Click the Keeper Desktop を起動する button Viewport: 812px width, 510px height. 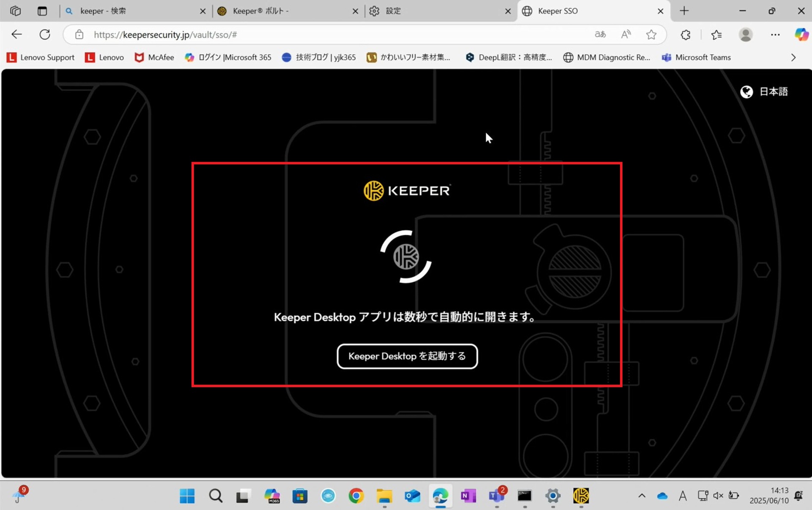[x=407, y=356]
